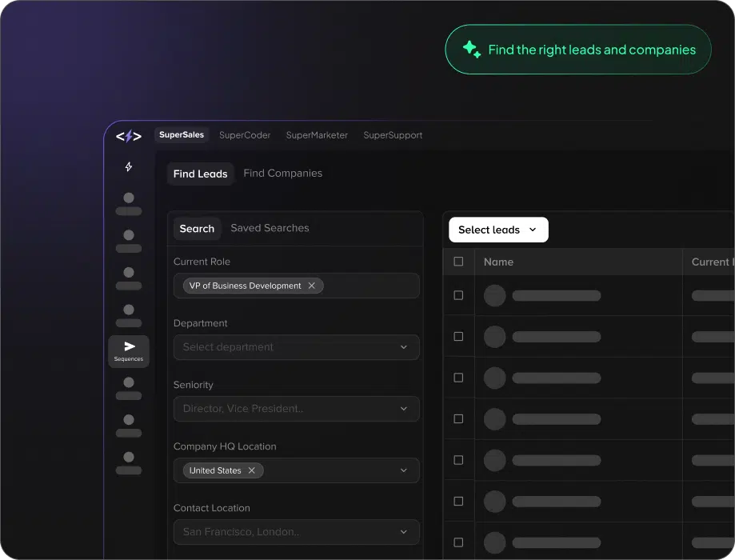Click the lightning bolt sidebar icon
Screen dimensions: 735x560
[x=129, y=167]
